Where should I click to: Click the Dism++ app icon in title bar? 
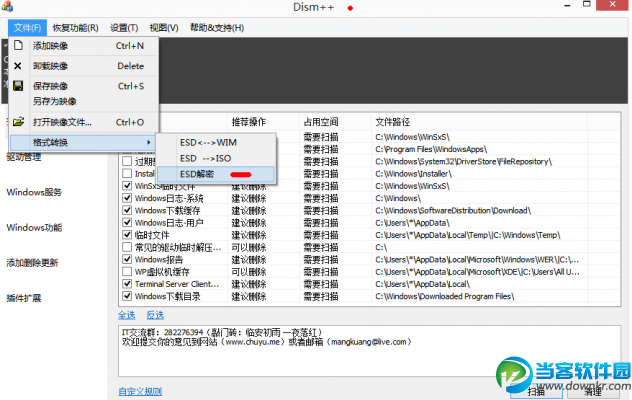pyautogui.click(x=7, y=6)
